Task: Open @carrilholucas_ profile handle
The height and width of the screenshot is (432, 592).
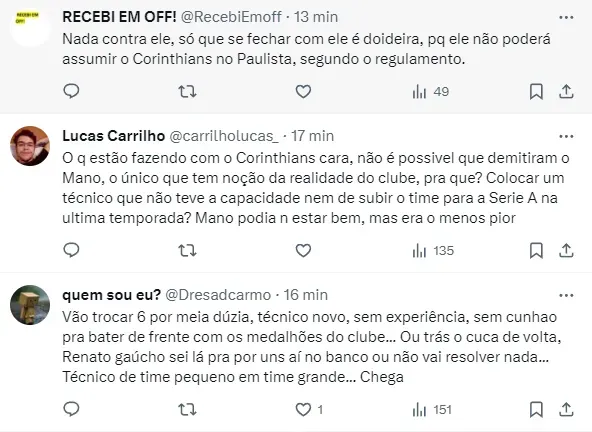Action: tap(224, 136)
